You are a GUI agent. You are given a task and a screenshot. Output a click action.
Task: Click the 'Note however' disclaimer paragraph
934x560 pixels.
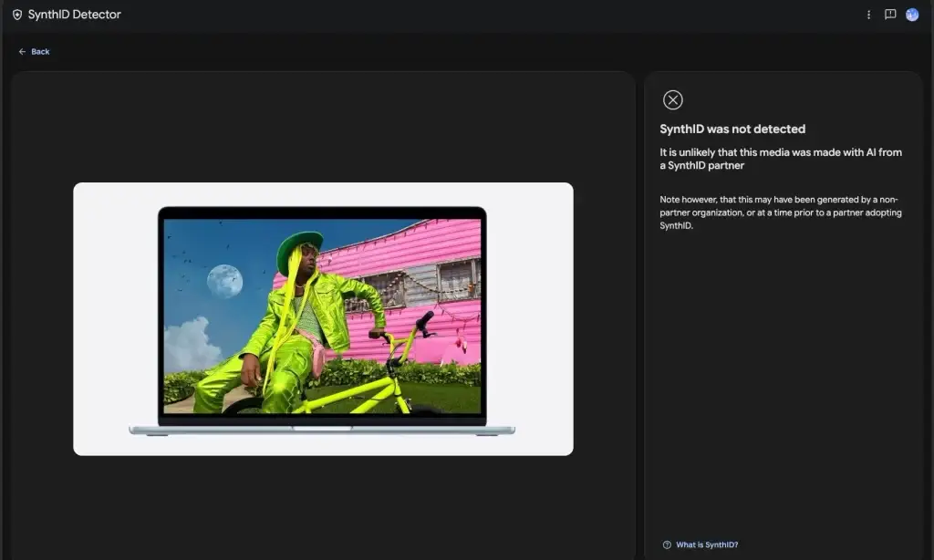point(781,213)
